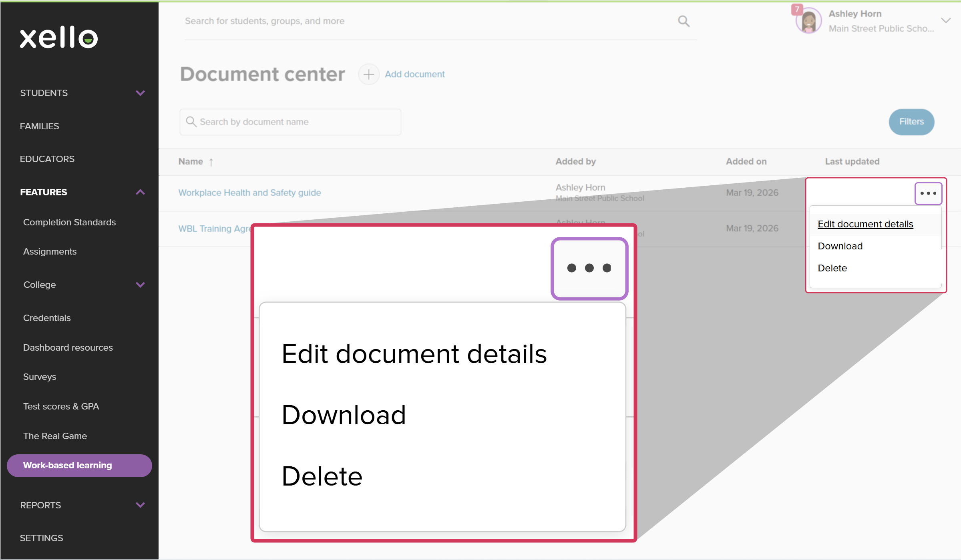Collapse the FEATURES section
Screen dimensions: 961x560
point(140,192)
